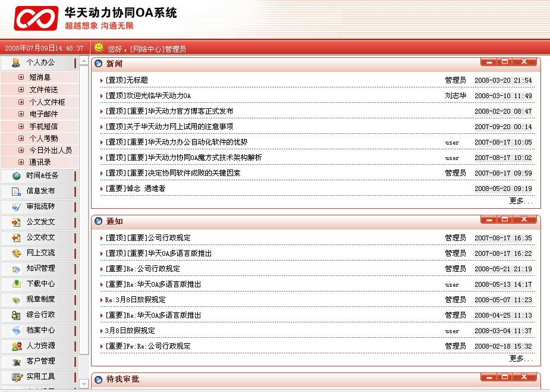Open news item [置顶]无标题
This screenshot has width=550, height=392.
tap(127, 80)
